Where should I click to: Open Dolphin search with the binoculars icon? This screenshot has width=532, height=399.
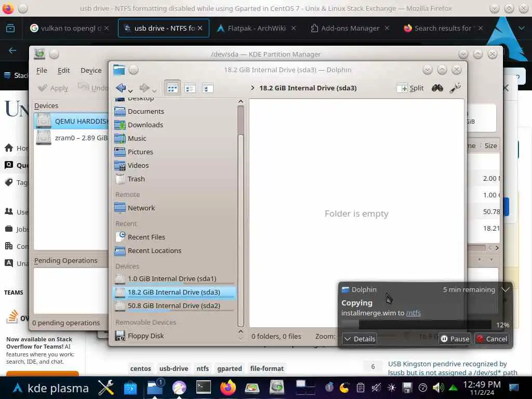click(x=437, y=88)
